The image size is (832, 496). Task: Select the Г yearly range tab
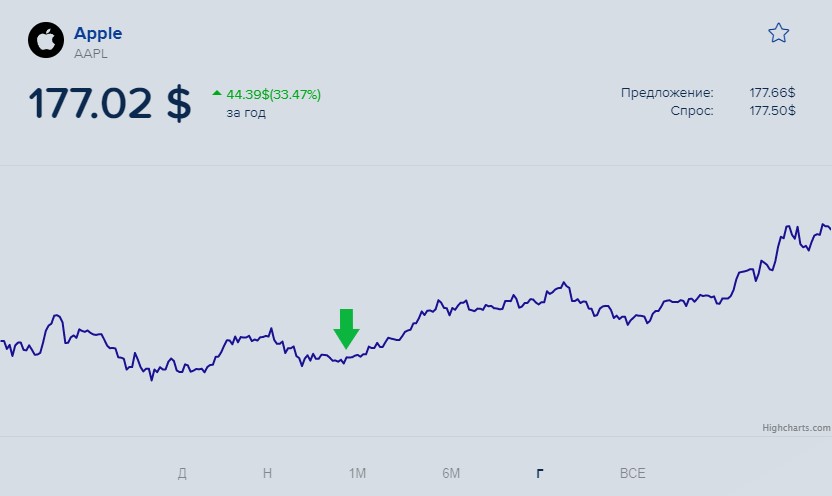pos(540,473)
